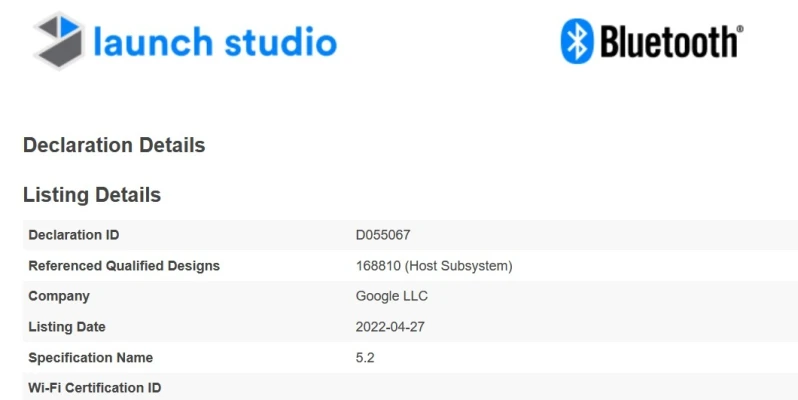Viewport: 798px width, 400px height.
Task: Select the 'Declaration Details' heading
Action: (114, 145)
